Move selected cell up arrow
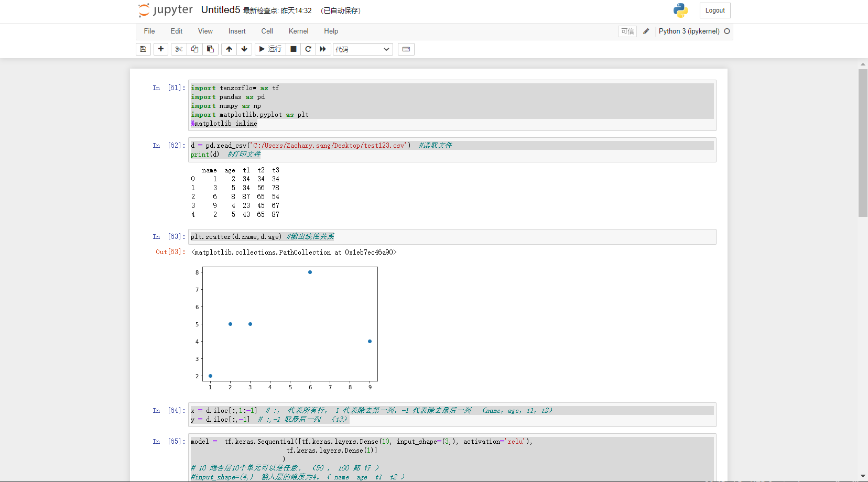This screenshot has width=868, height=482. [x=229, y=49]
